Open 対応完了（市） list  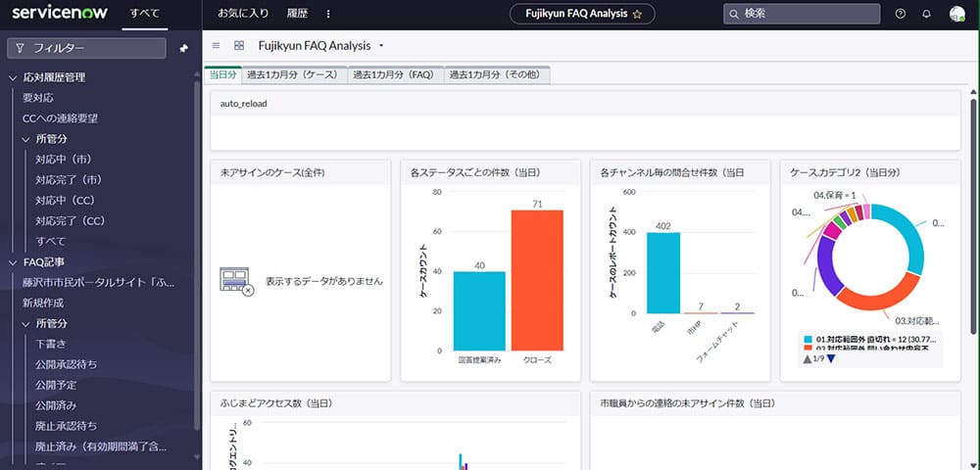click(x=69, y=180)
